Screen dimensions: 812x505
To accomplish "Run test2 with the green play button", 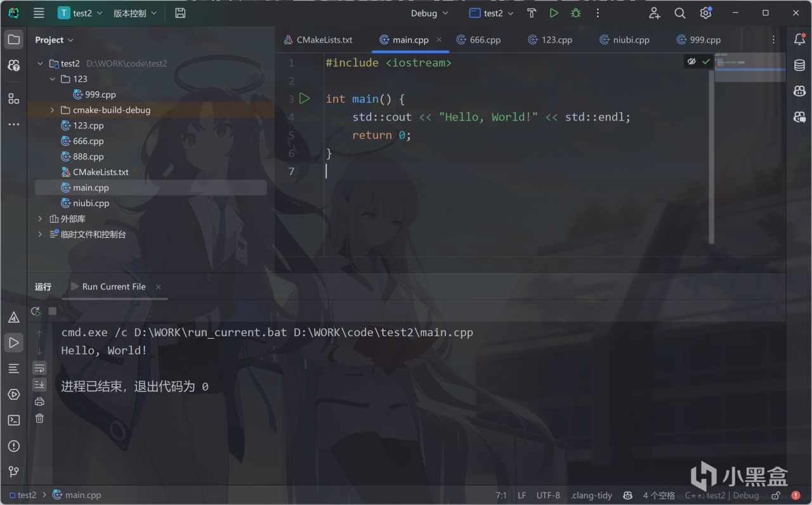I will [554, 13].
